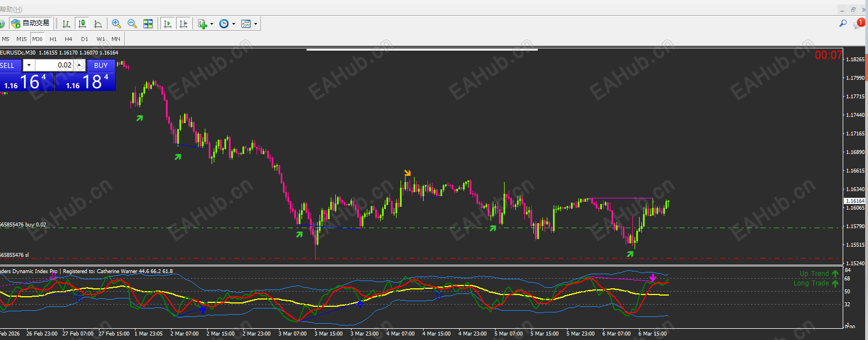Select the M5 timeframe
The width and height of the screenshot is (868, 340).
(x=6, y=39)
